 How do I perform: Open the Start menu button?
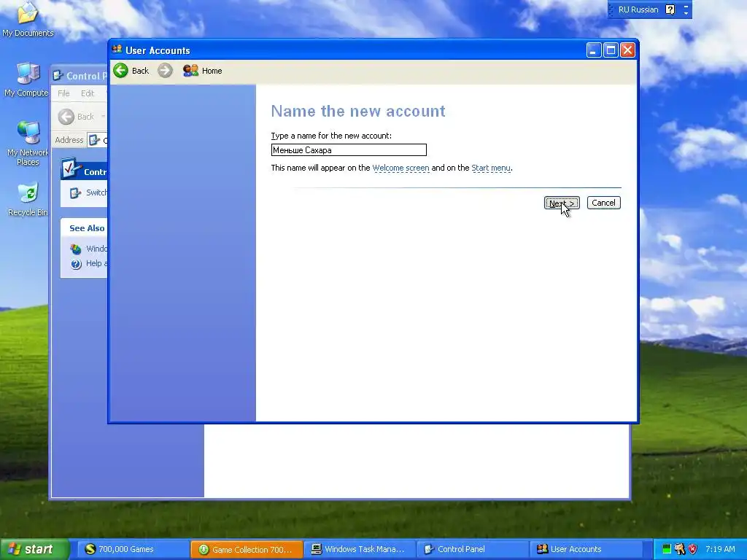tap(34, 549)
